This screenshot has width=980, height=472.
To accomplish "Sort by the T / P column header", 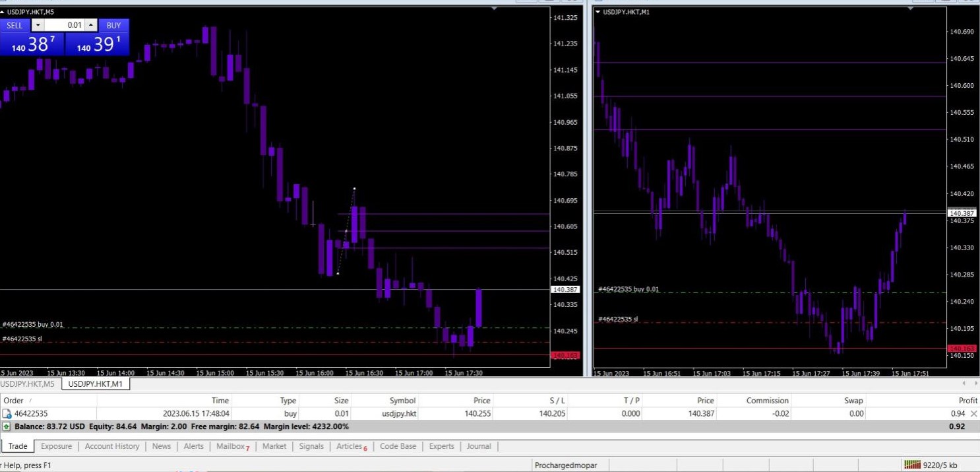I will [x=631, y=401].
